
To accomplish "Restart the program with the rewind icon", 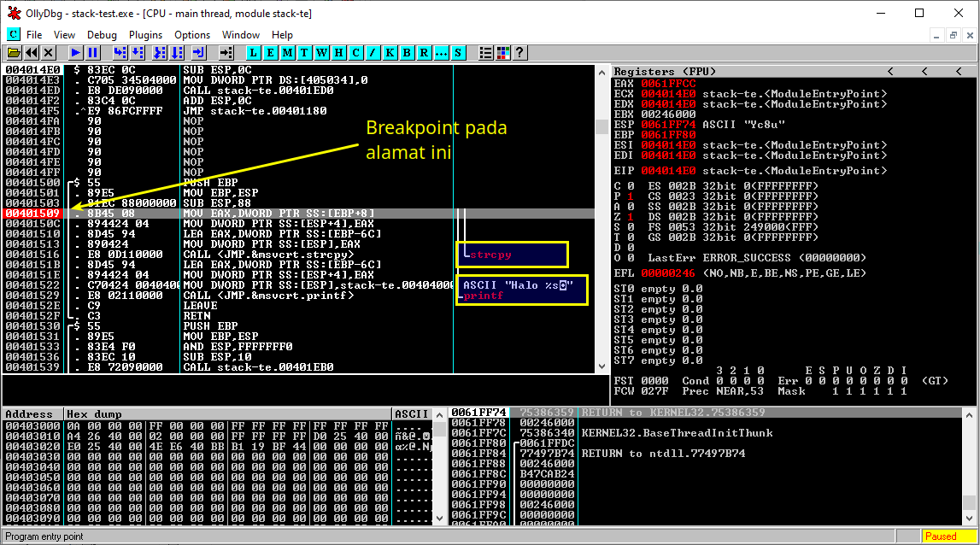I will pyautogui.click(x=32, y=53).
